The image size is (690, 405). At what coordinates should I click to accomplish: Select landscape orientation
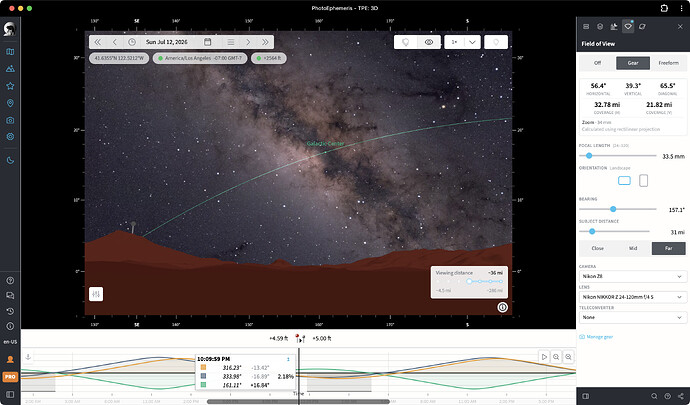624,180
